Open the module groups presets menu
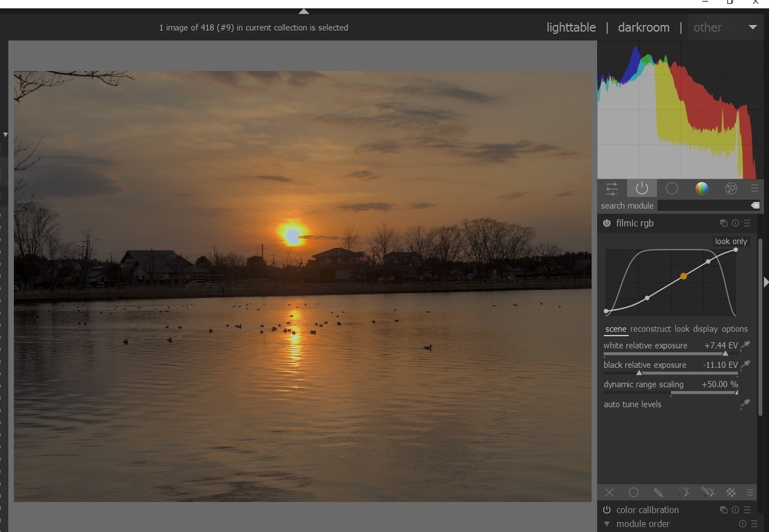769x532 pixels. click(754, 188)
